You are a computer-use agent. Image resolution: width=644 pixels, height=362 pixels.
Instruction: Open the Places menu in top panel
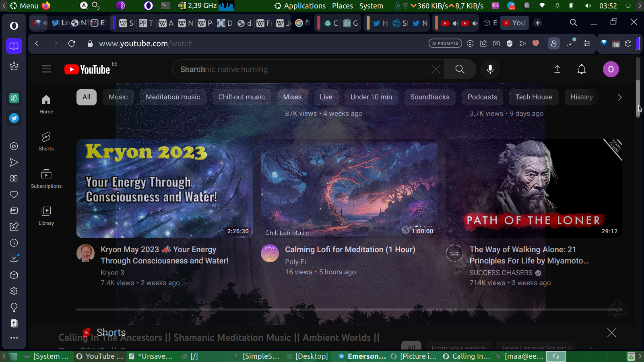pyautogui.click(x=343, y=6)
